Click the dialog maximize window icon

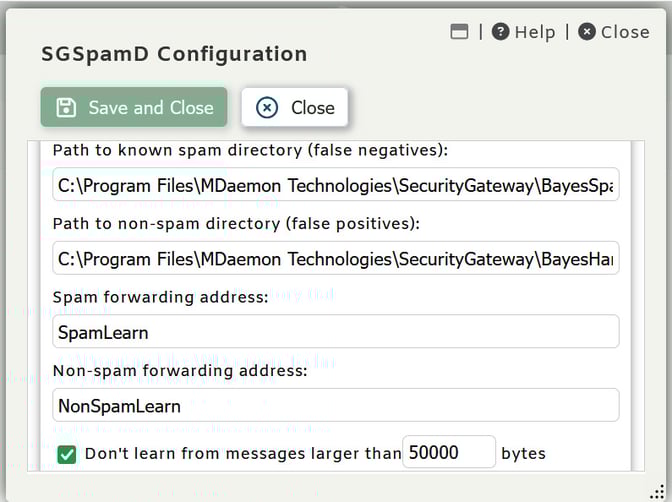(459, 32)
